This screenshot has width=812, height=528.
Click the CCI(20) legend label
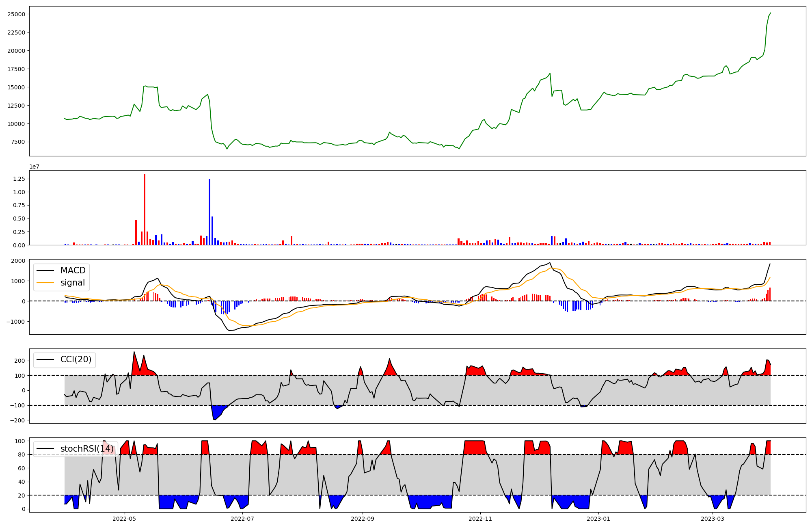76,359
